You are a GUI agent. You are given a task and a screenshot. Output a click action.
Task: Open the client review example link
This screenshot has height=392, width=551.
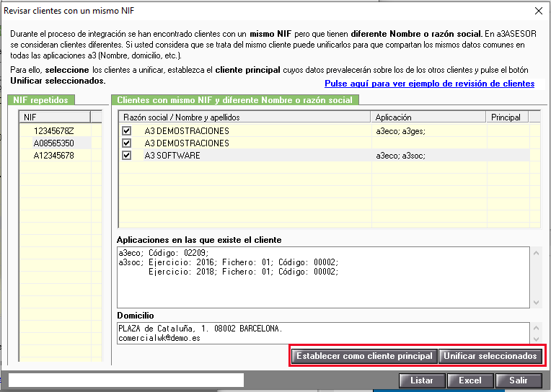coord(429,84)
